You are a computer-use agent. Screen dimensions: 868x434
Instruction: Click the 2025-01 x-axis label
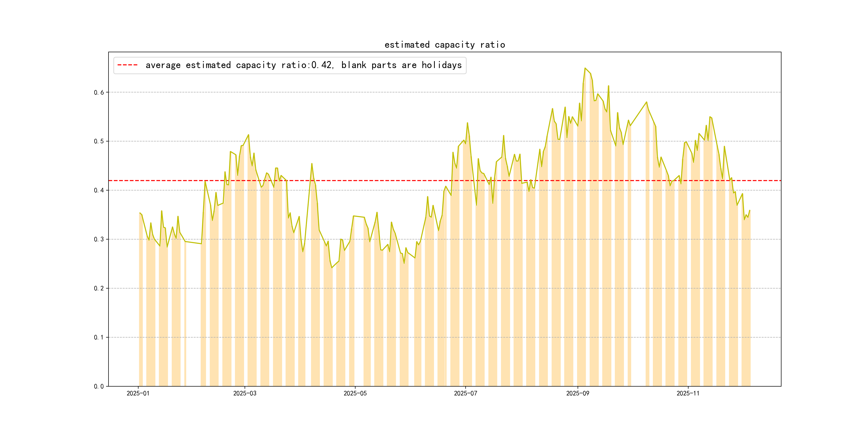tap(138, 393)
